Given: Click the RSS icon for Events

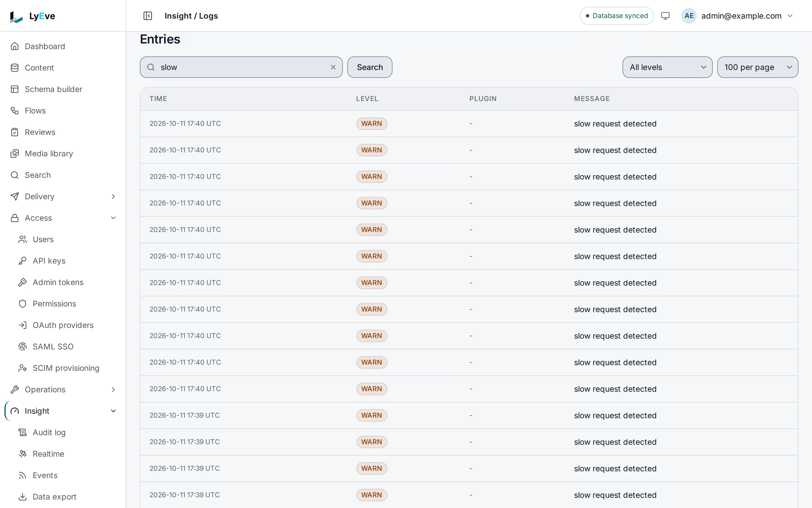Looking at the screenshot, I should 23,475.
